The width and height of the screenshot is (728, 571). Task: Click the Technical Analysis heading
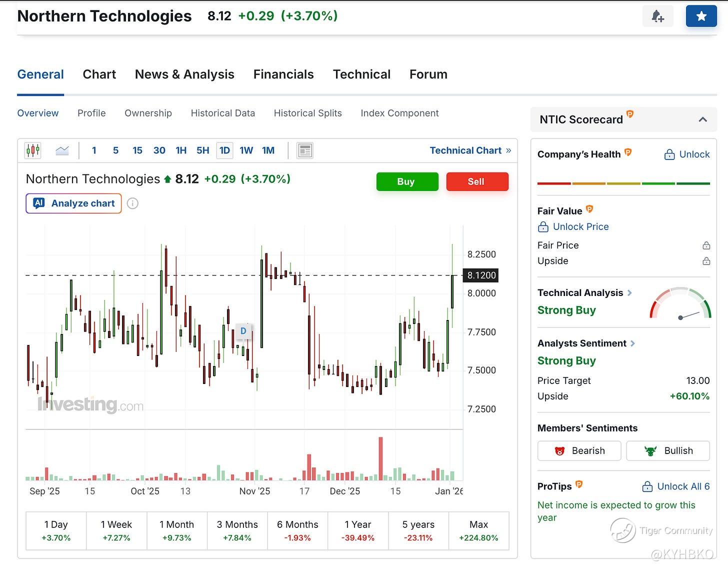(x=580, y=293)
